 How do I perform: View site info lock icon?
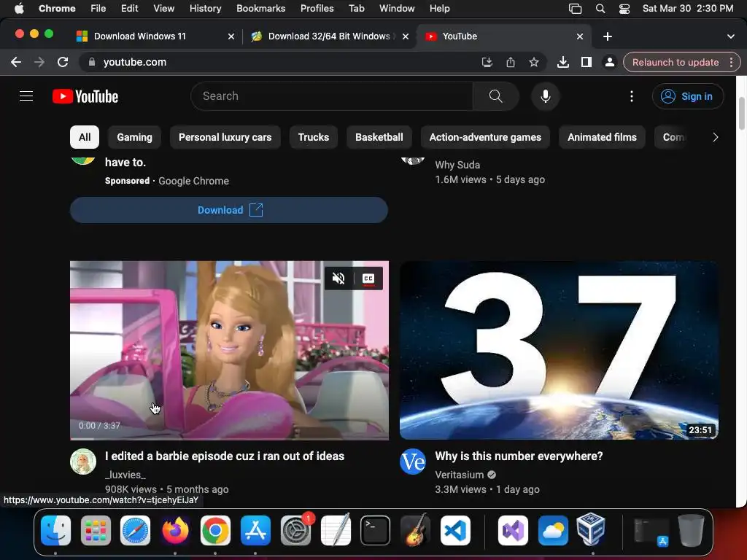[92, 62]
